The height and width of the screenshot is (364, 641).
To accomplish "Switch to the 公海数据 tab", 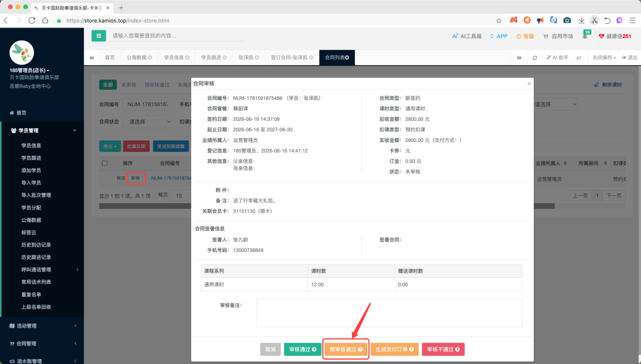I will [139, 58].
